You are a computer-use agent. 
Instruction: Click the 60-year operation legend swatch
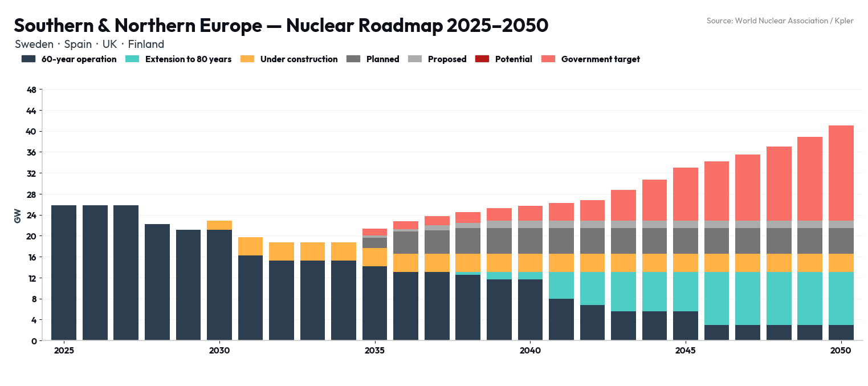(28, 59)
